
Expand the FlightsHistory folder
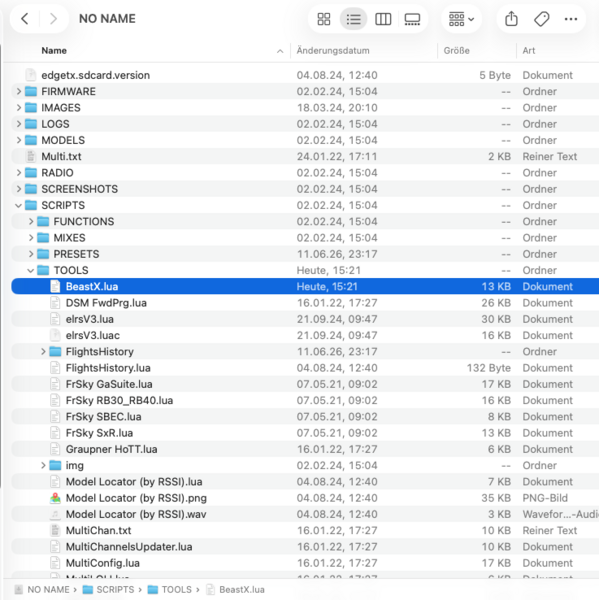point(43,352)
